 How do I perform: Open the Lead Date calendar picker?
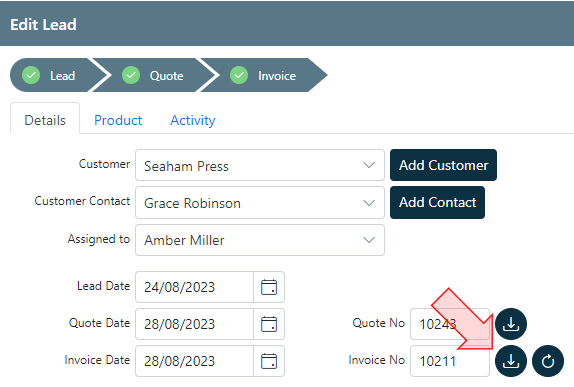[269, 287]
